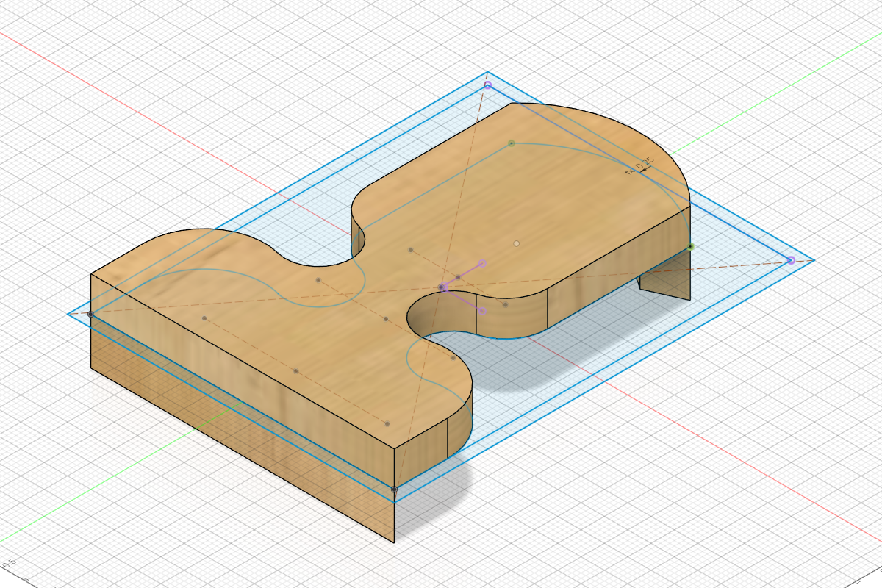Click the purple sketch point at the rectangle's right corner
Image resolution: width=882 pixels, height=588 pixels.
(x=791, y=260)
